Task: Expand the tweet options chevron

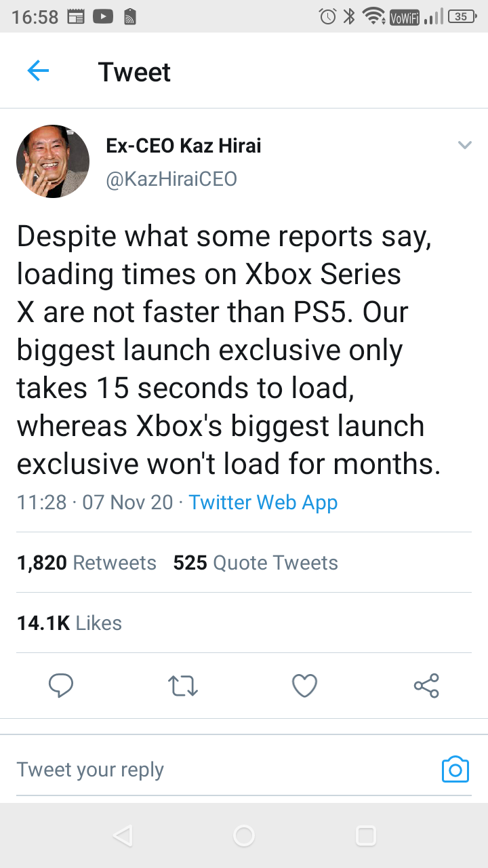Action: click(x=464, y=145)
